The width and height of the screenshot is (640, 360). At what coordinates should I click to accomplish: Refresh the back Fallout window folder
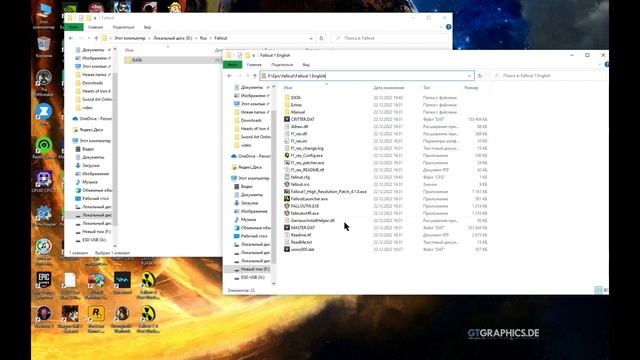[321, 38]
